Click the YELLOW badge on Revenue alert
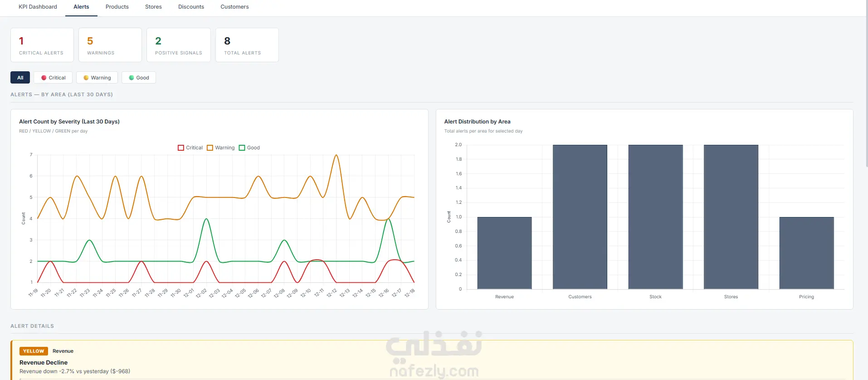The image size is (868, 380). [34, 351]
